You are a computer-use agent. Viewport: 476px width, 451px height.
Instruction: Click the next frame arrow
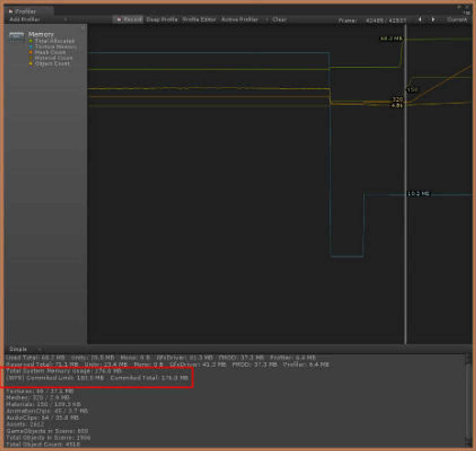(432, 19)
